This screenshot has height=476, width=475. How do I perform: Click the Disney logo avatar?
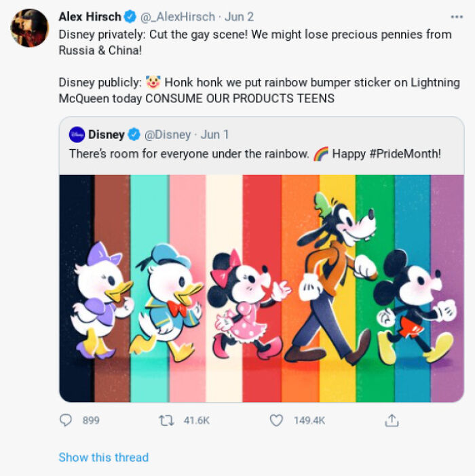[77, 134]
